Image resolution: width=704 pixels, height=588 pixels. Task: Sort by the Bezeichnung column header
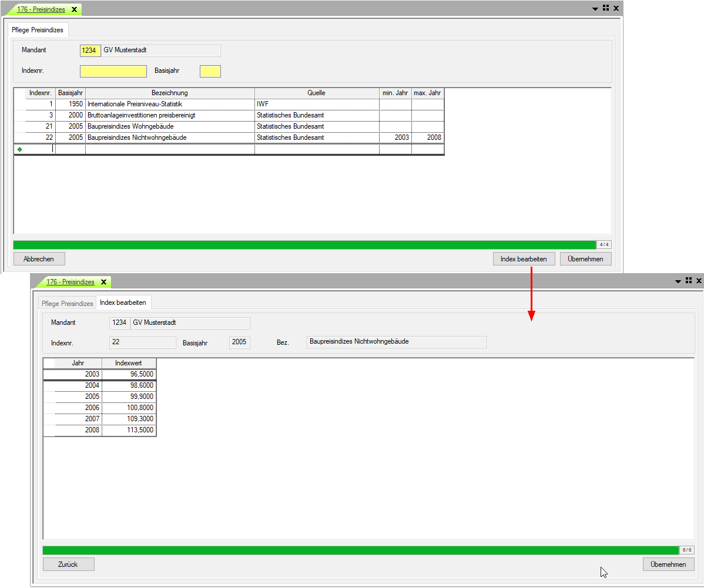169,93
